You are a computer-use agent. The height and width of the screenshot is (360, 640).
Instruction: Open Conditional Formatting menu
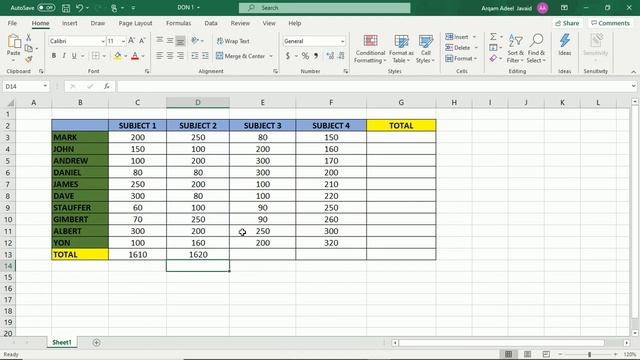coord(370,49)
